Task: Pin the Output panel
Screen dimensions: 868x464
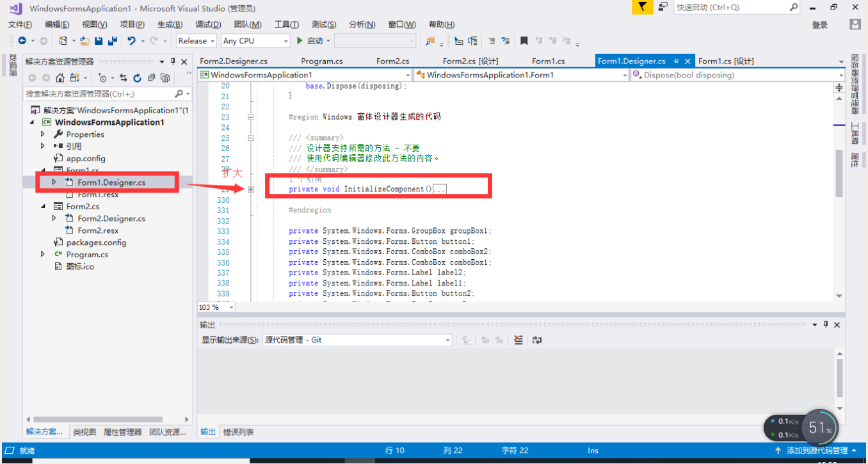Action: click(825, 324)
